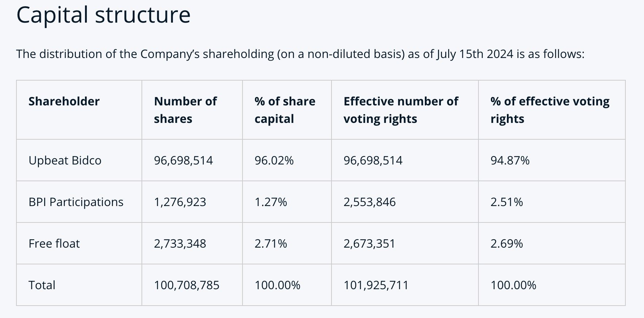Click the Total row label
This screenshot has height=318, width=644.
[x=42, y=285]
